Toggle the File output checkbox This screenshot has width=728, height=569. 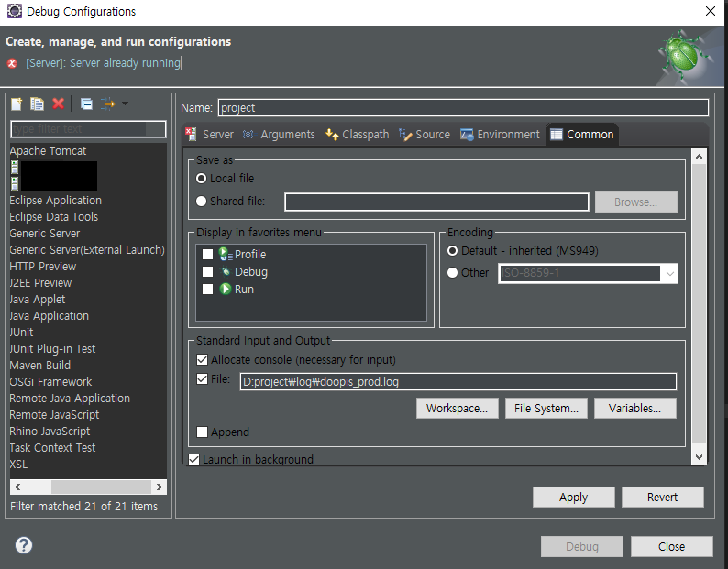point(202,379)
